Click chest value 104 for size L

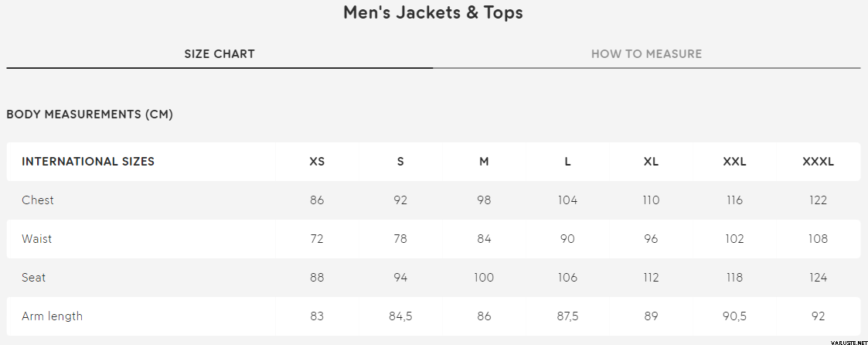567,200
